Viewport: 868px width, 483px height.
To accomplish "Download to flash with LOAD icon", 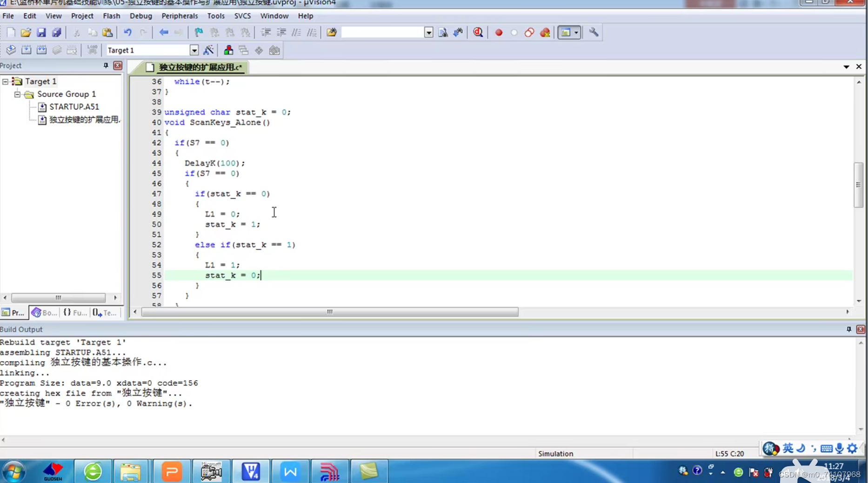I will tap(92, 50).
